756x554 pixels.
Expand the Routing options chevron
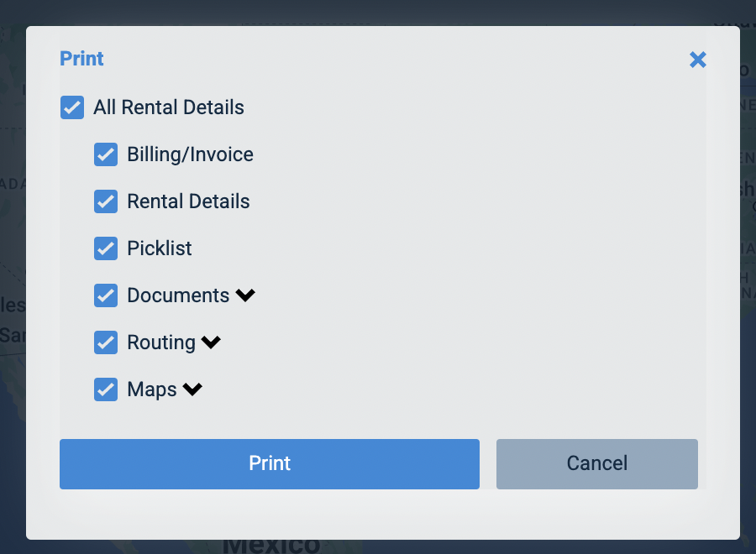pos(211,342)
